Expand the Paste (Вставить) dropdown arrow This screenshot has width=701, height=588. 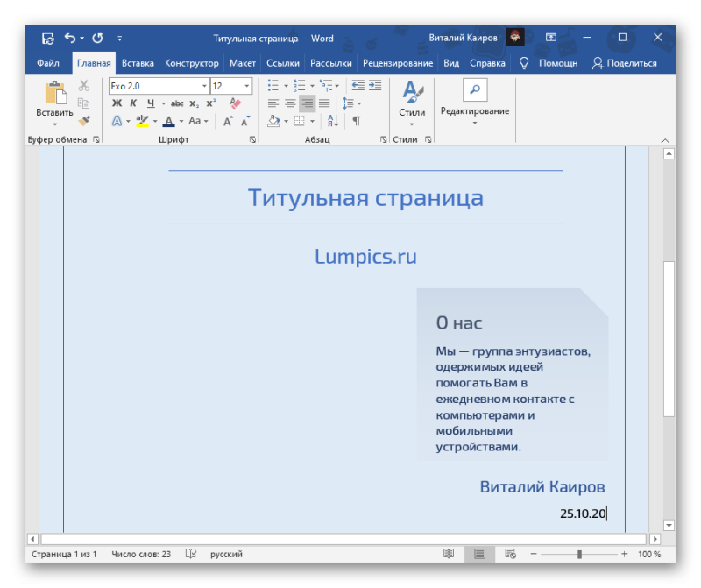click(54, 124)
